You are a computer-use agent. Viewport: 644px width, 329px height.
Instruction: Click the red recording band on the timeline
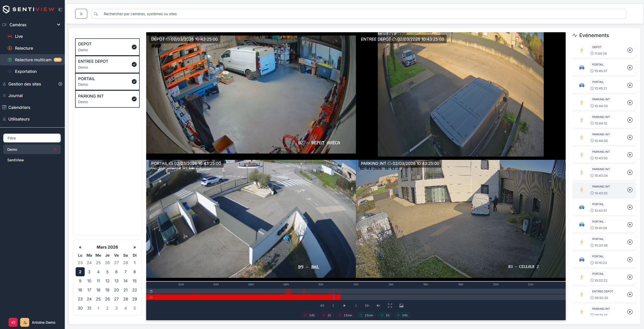point(242,297)
